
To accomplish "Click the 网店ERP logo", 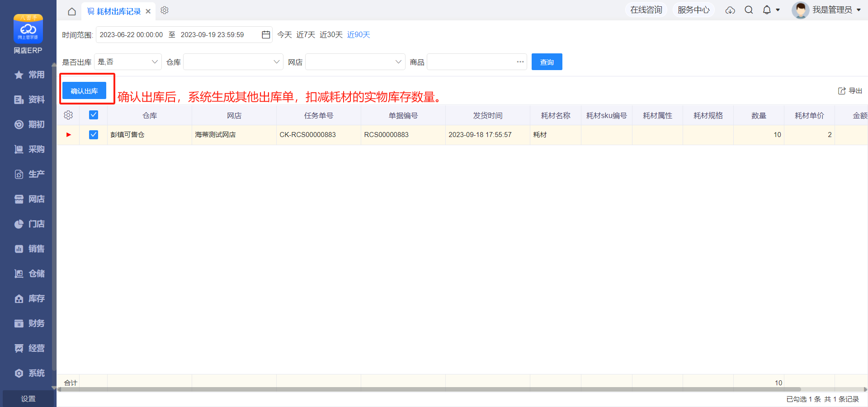I will pos(28,34).
